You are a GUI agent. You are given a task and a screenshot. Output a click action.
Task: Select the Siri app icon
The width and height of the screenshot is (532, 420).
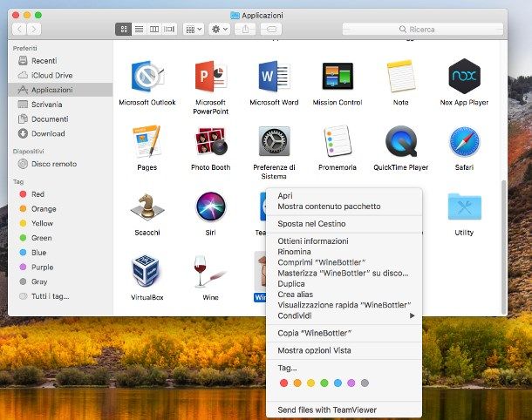210,207
